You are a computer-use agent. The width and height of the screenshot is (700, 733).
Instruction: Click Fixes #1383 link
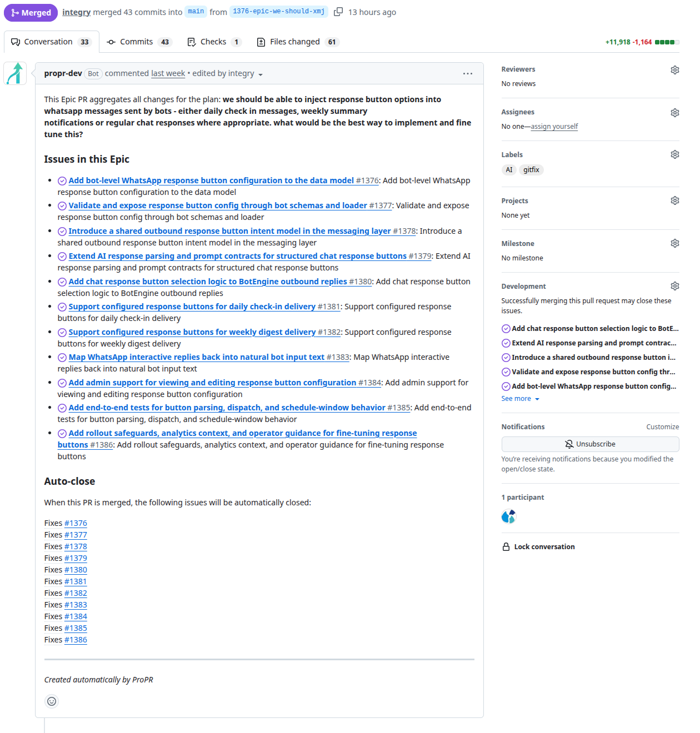click(76, 605)
